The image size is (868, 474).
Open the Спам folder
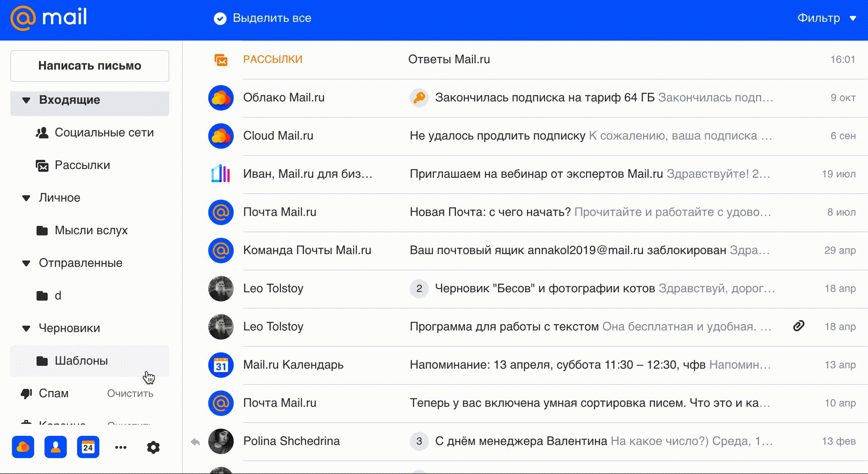(x=54, y=393)
